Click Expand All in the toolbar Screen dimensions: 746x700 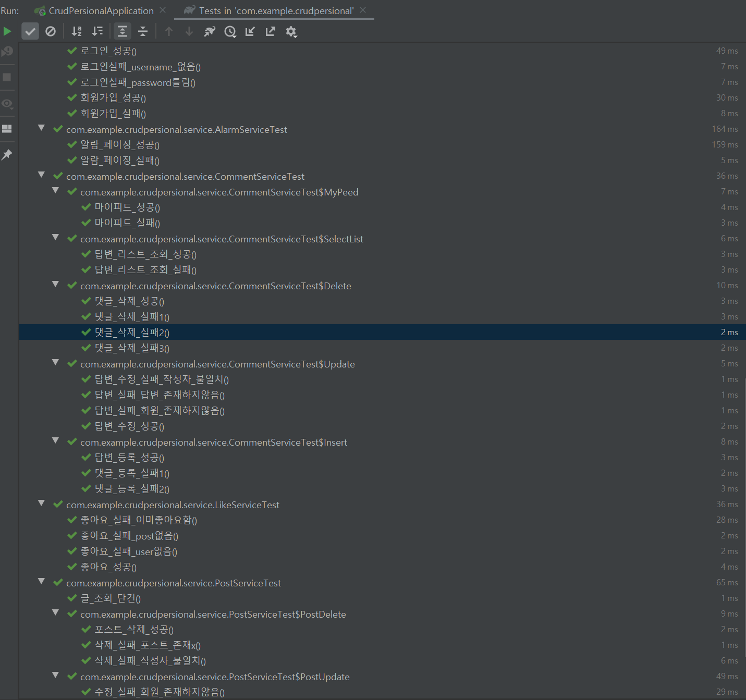point(122,31)
